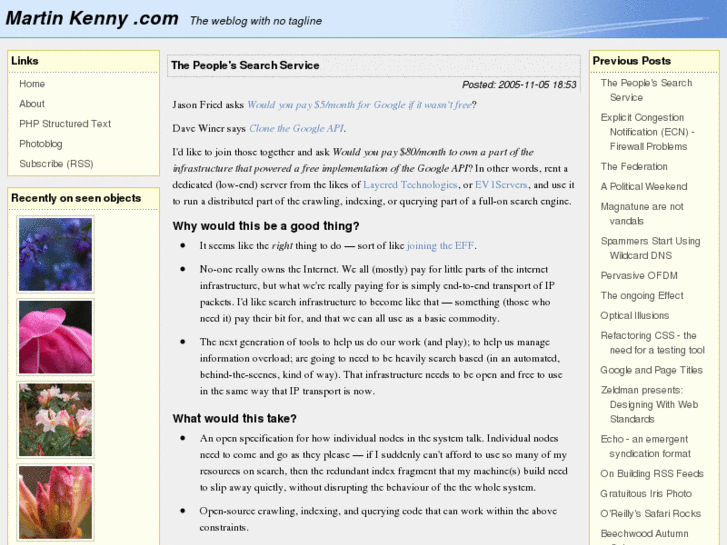The height and width of the screenshot is (545, 727).
Task: Open Google and Page Titles post
Action: 651,370
